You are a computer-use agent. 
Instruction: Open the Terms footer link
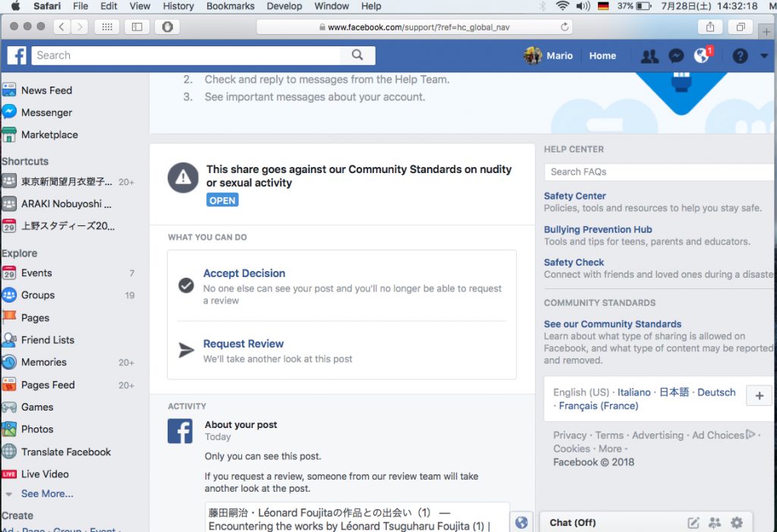[609, 436]
